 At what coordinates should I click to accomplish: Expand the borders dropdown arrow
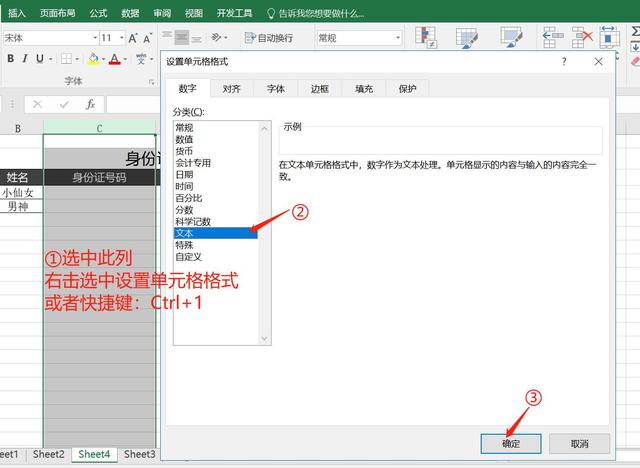coord(77,59)
